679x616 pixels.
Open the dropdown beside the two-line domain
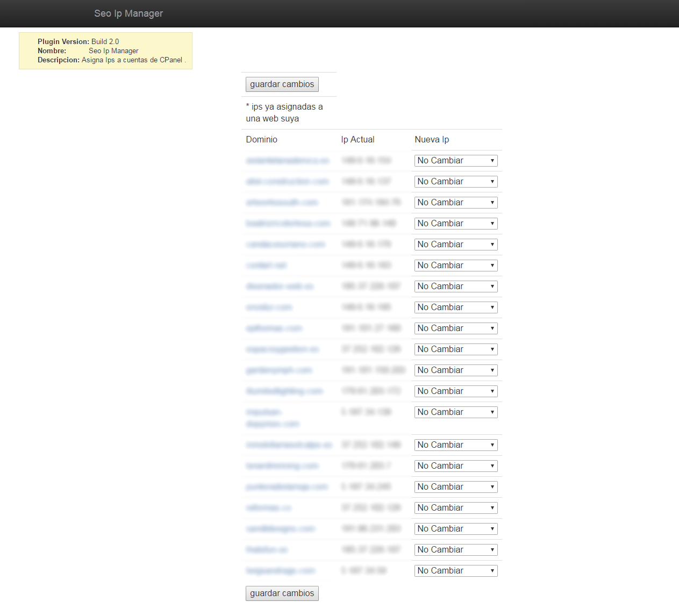pos(455,412)
